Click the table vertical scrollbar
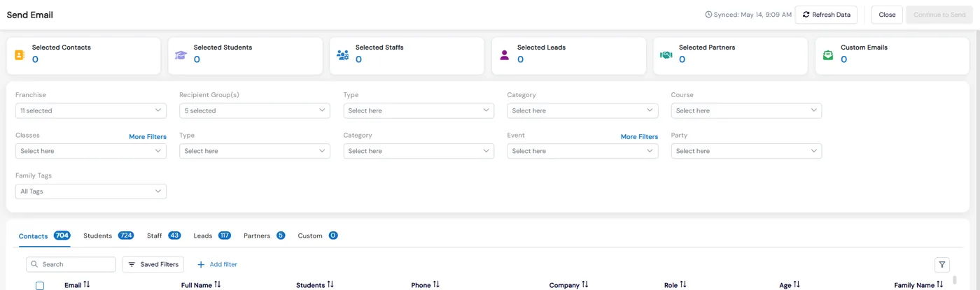Screen dimensions: 980x290 [955, 281]
